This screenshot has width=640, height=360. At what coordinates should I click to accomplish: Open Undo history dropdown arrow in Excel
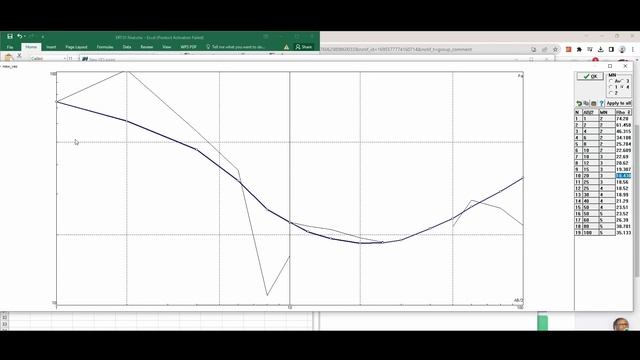click(24, 37)
